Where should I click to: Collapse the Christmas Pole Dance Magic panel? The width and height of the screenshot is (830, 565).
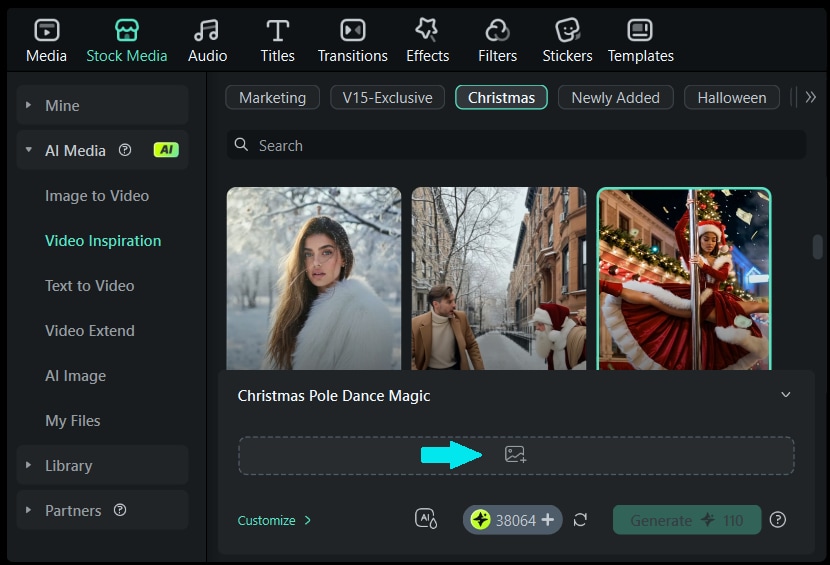point(786,394)
